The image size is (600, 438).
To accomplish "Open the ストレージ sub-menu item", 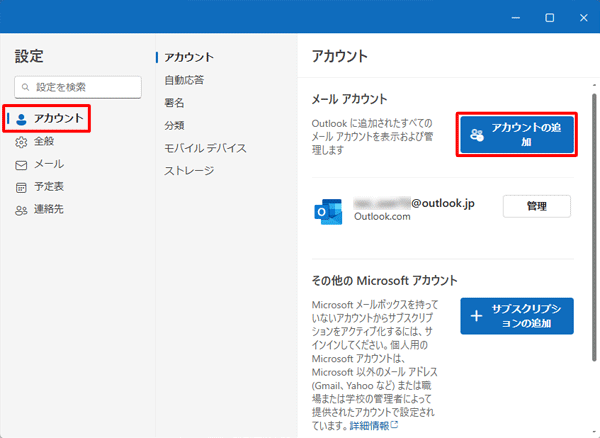I will pyautogui.click(x=189, y=171).
